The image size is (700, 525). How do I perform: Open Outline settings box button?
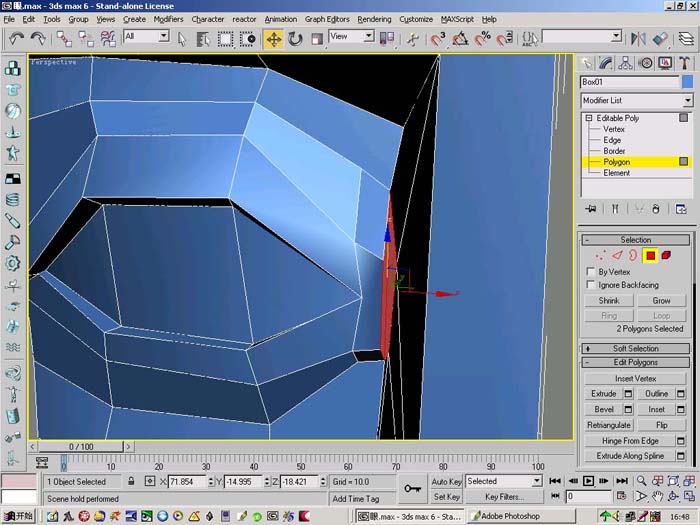[680, 394]
